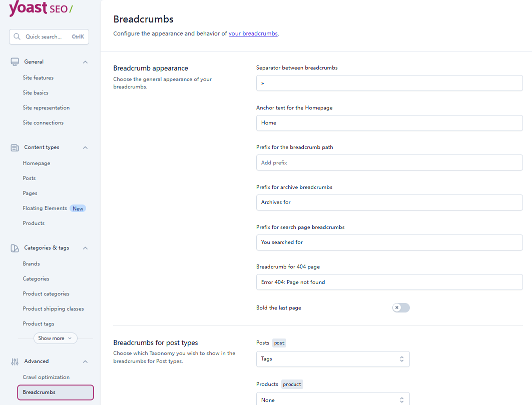Toggle the Bold the last page switch

[401, 308]
